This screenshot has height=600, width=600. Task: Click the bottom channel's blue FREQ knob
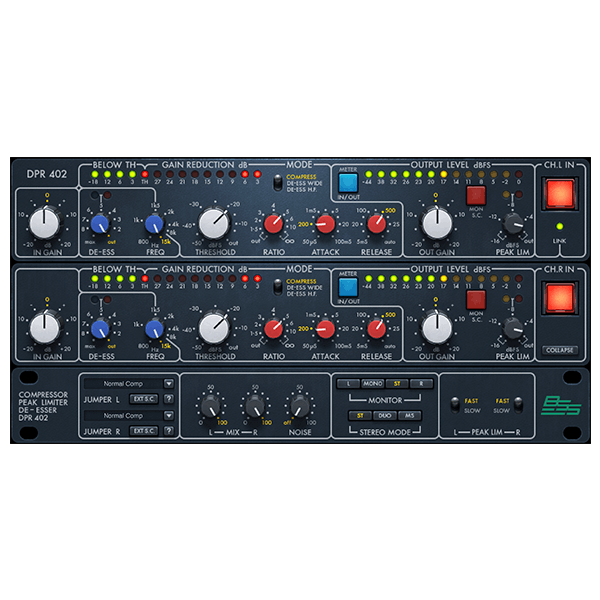pos(154,328)
